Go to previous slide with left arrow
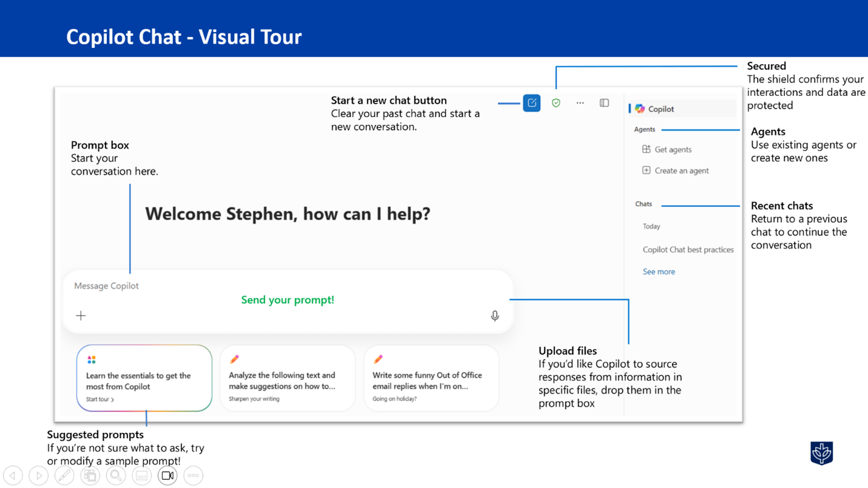Screen dimensions: 868x488 (13, 476)
